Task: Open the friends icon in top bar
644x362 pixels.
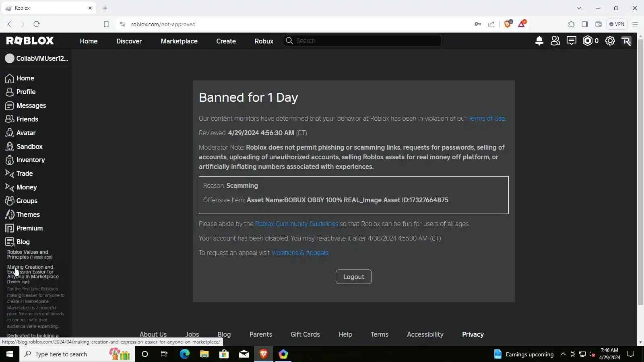Action: click(555, 41)
